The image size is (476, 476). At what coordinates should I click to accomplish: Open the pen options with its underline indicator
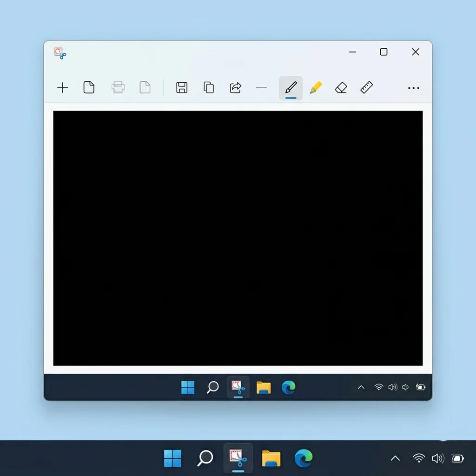click(x=291, y=88)
